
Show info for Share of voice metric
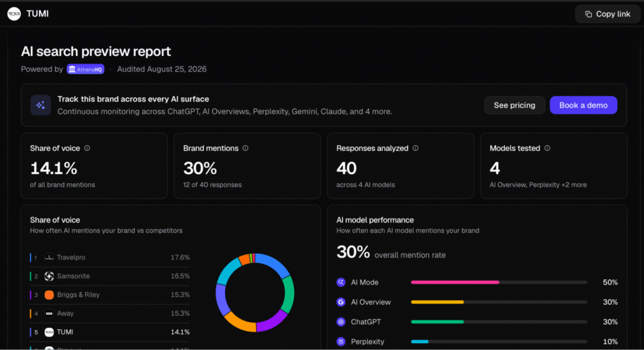tap(87, 148)
